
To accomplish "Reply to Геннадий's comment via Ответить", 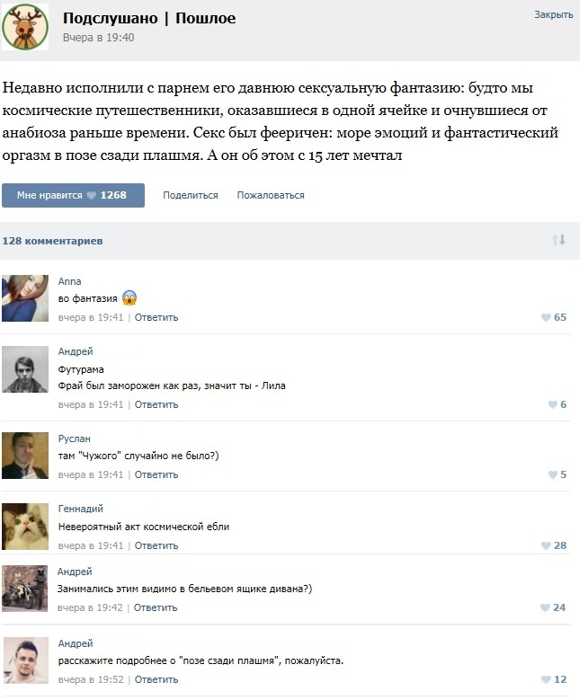I will tap(156, 545).
